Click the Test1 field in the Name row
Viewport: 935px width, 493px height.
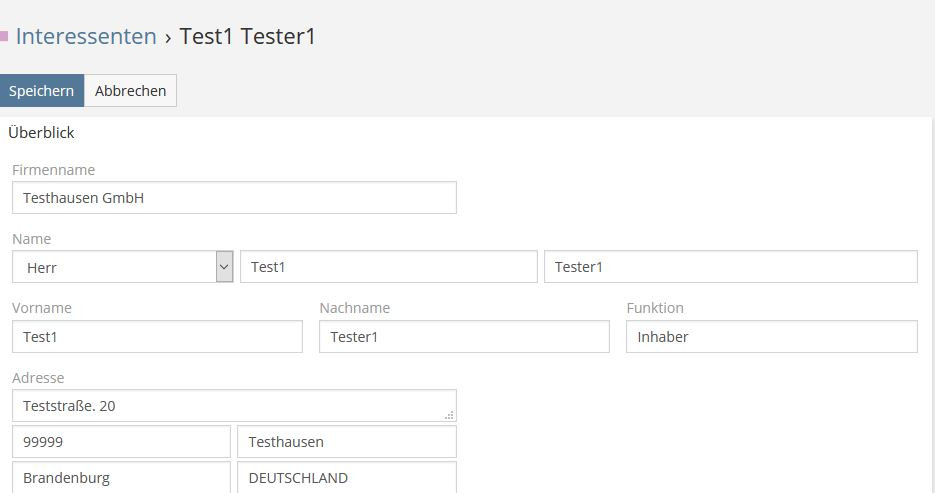[x=388, y=267]
